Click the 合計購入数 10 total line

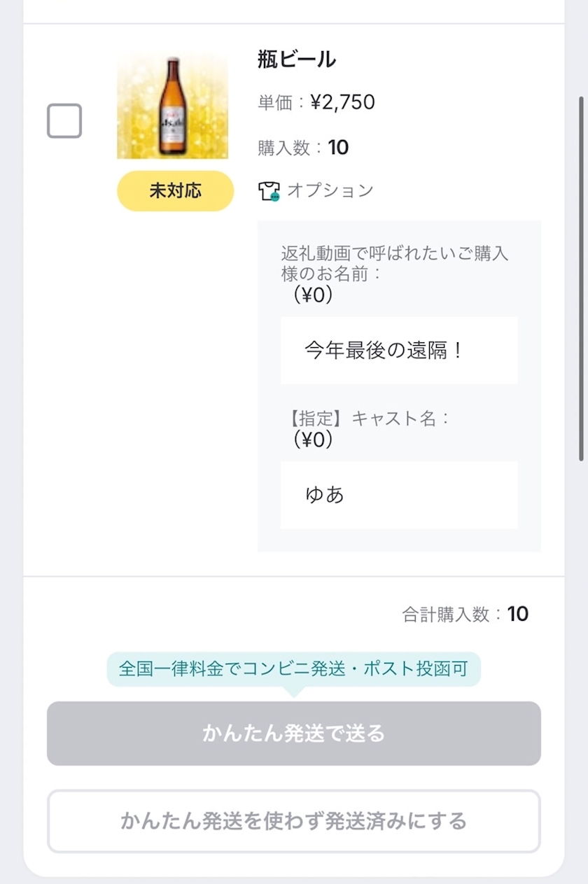[x=465, y=615]
